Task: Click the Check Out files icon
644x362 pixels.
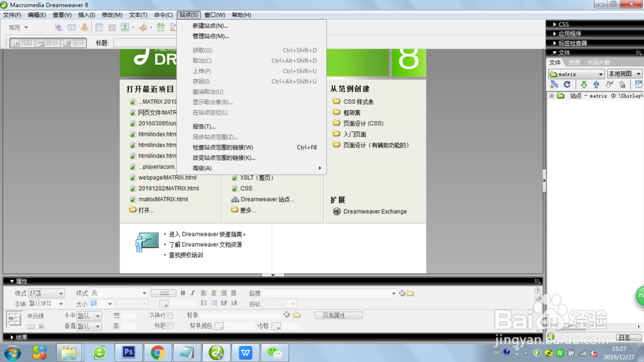Action: [x=609, y=84]
